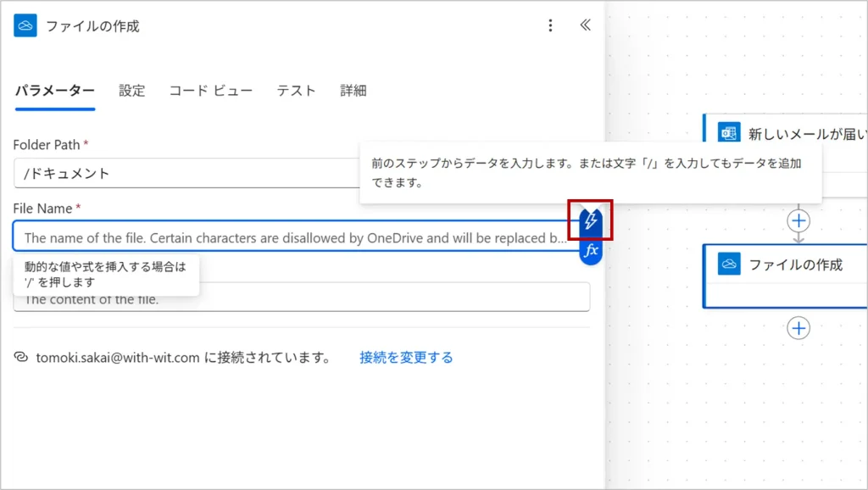Select the ファイルの作成 action card title

[795, 264]
